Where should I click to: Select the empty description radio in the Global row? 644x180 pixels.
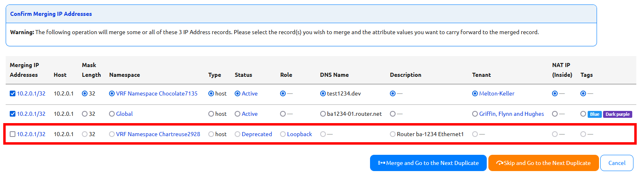pos(393,114)
